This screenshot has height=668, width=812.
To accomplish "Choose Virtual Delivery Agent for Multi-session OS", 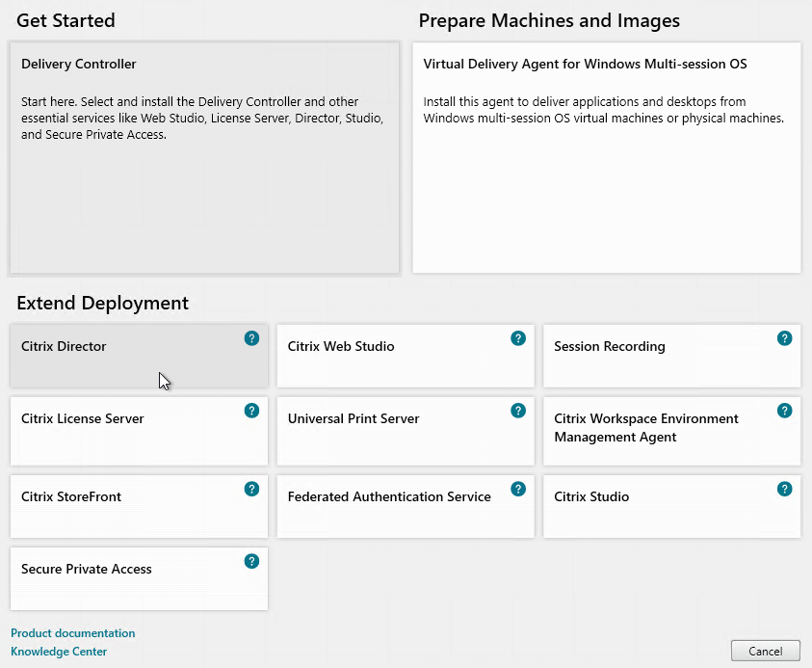I will (607, 157).
